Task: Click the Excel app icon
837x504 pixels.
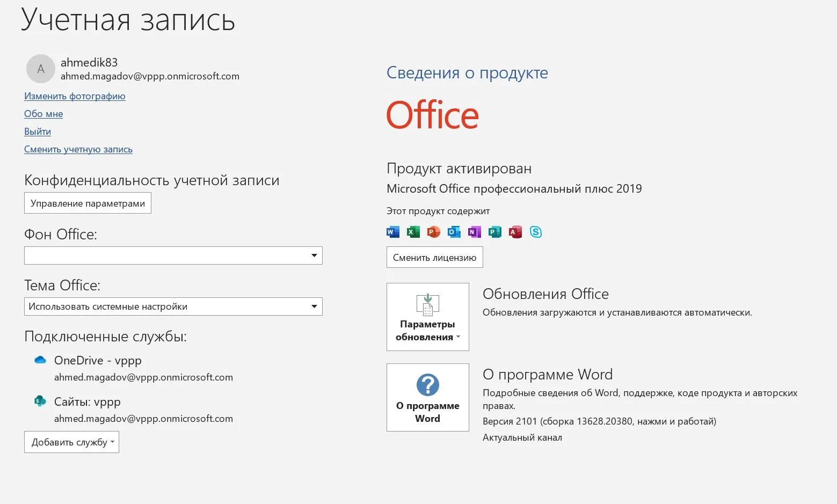Action: click(x=413, y=232)
